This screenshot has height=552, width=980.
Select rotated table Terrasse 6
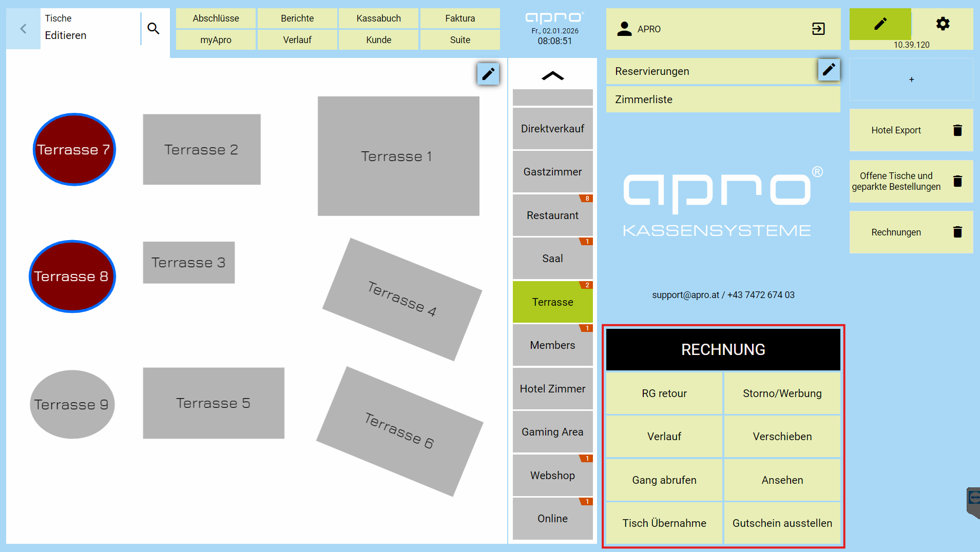(399, 431)
